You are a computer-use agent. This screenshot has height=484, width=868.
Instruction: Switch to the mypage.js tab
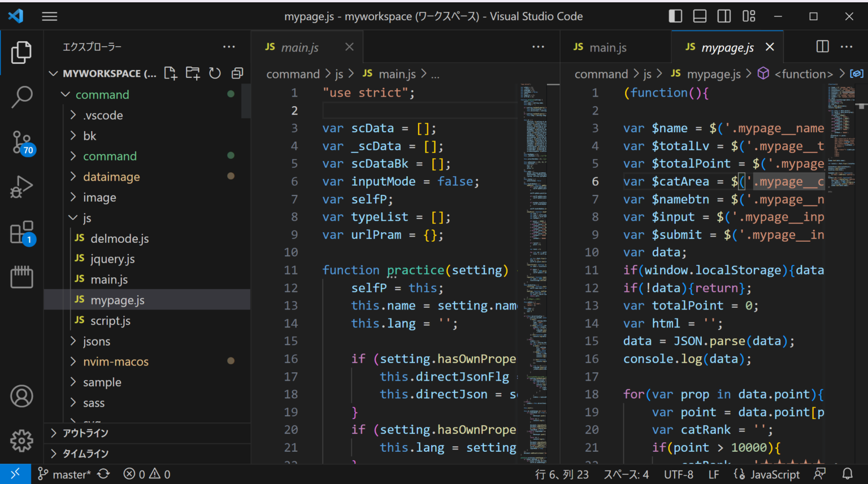click(x=729, y=47)
